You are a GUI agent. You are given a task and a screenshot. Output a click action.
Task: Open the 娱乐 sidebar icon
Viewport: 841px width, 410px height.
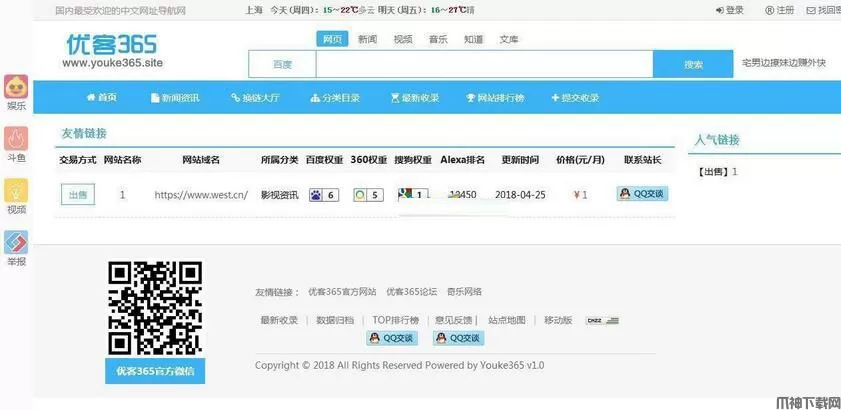coord(16,87)
